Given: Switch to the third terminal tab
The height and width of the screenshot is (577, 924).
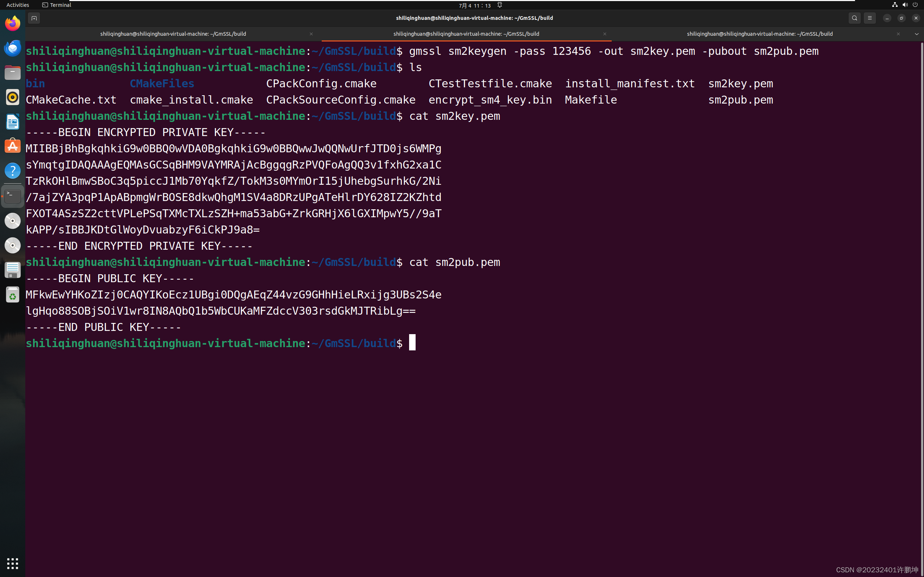Looking at the screenshot, I should click(x=759, y=34).
